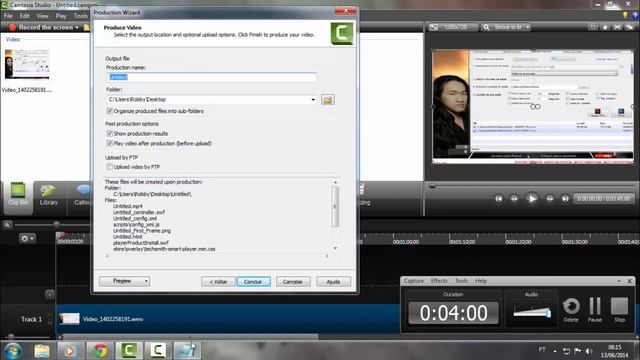Open the Preview button dropdown arrow
Image resolution: width=640 pixels, height=360 pixels.
tap(146, 281)
